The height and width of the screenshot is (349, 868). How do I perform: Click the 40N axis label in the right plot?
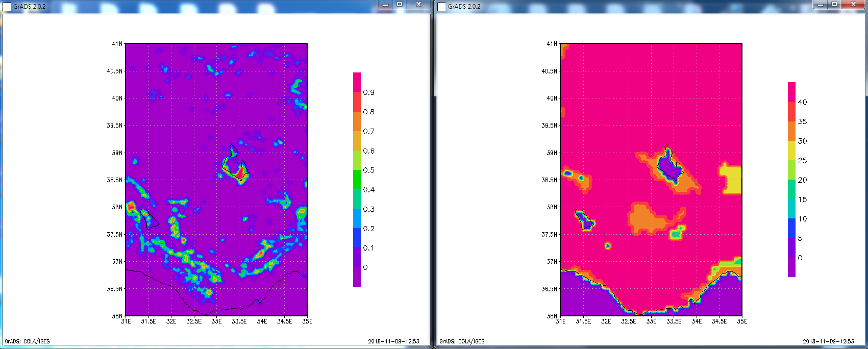[x=552, y=98]
